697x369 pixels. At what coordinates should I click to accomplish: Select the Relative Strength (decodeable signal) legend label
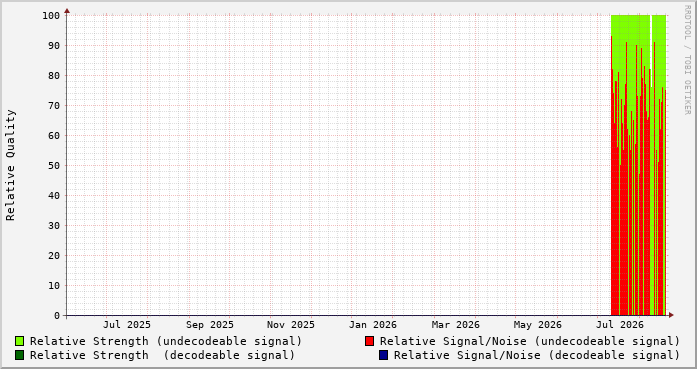click(x=162, y=355)
